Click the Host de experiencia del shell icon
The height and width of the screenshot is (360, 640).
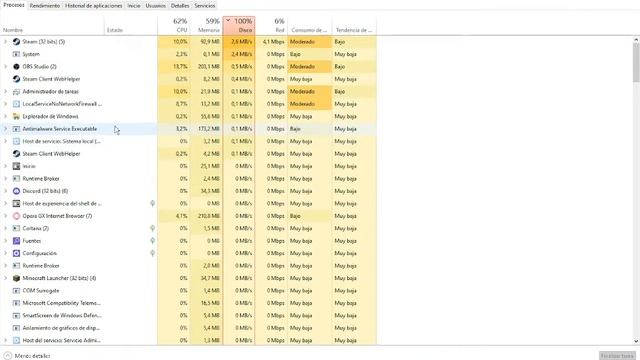pos(16,203)
